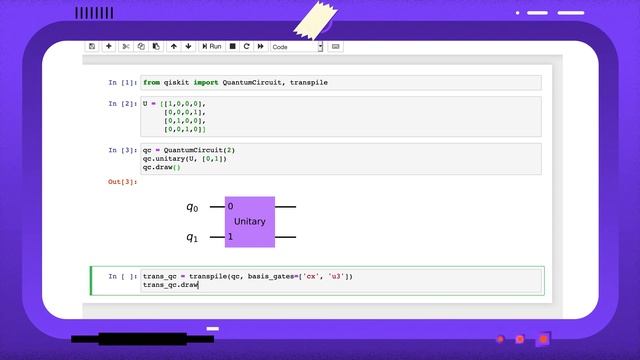
Task: Select the In [3] cell prompt
Action: tap(122, 150)
